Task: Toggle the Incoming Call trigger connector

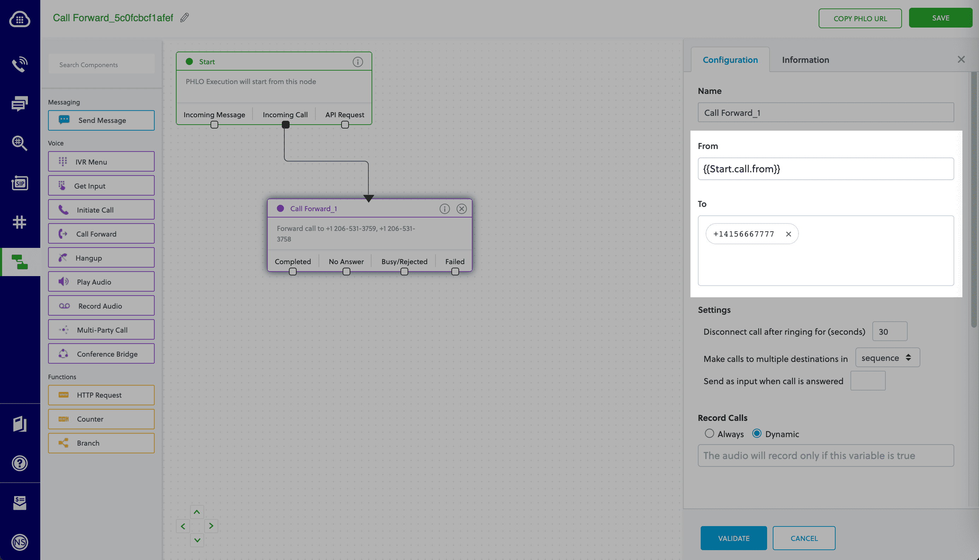Action: click(x=285, y=124)
